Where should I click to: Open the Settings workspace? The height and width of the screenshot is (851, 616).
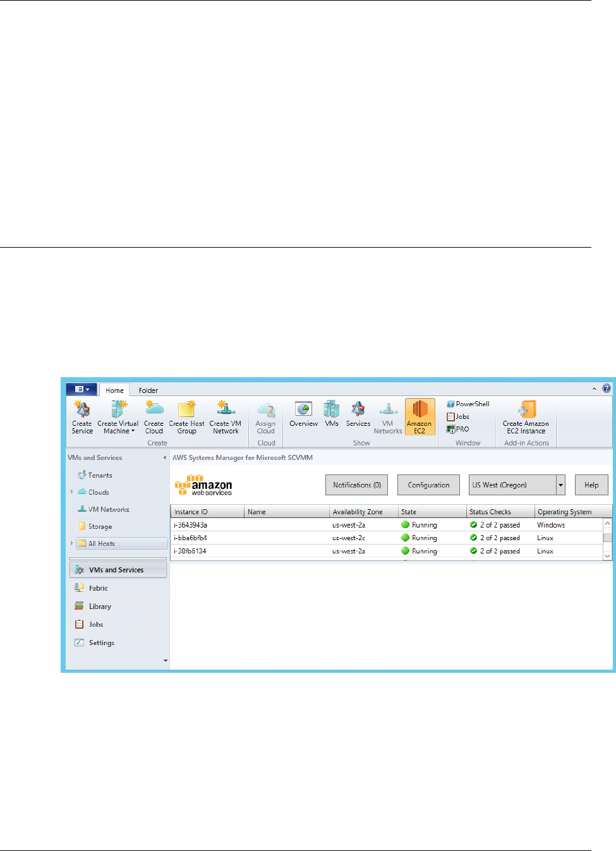(118, 643)
